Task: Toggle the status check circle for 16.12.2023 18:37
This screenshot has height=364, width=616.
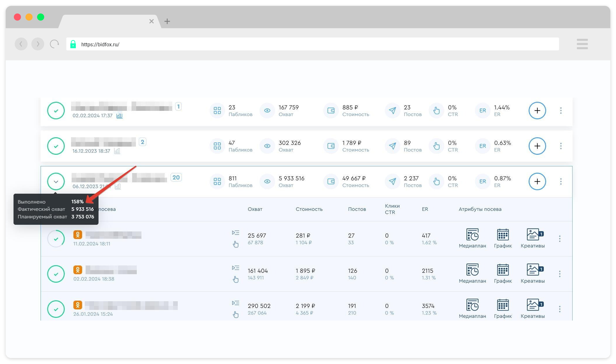Action: coord(56,146)
